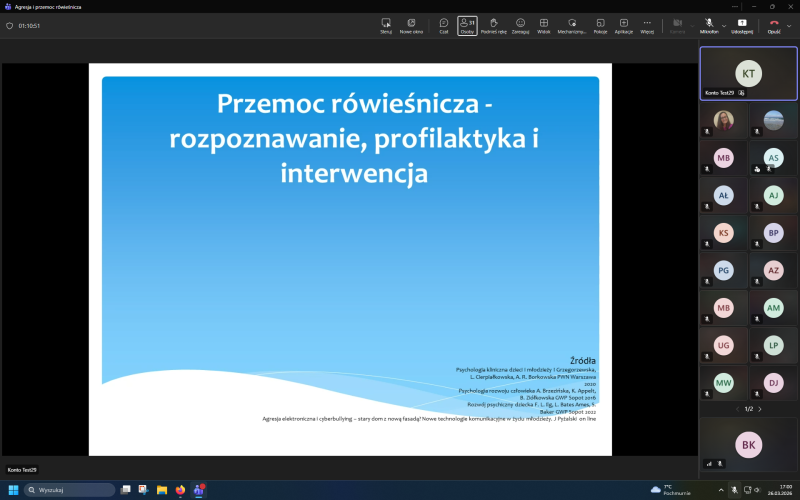Open the Widok view options

point(544,25)
